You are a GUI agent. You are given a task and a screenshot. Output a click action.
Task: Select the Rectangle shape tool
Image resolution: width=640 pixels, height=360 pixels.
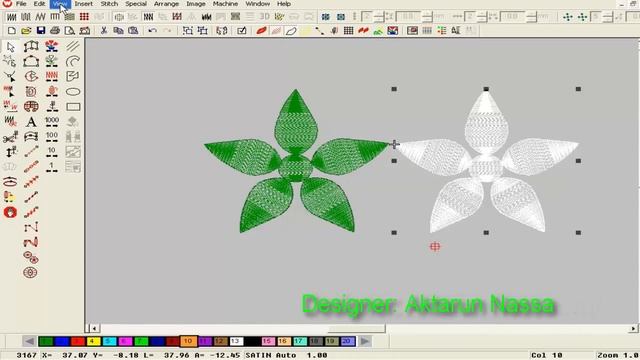point(73,107)
